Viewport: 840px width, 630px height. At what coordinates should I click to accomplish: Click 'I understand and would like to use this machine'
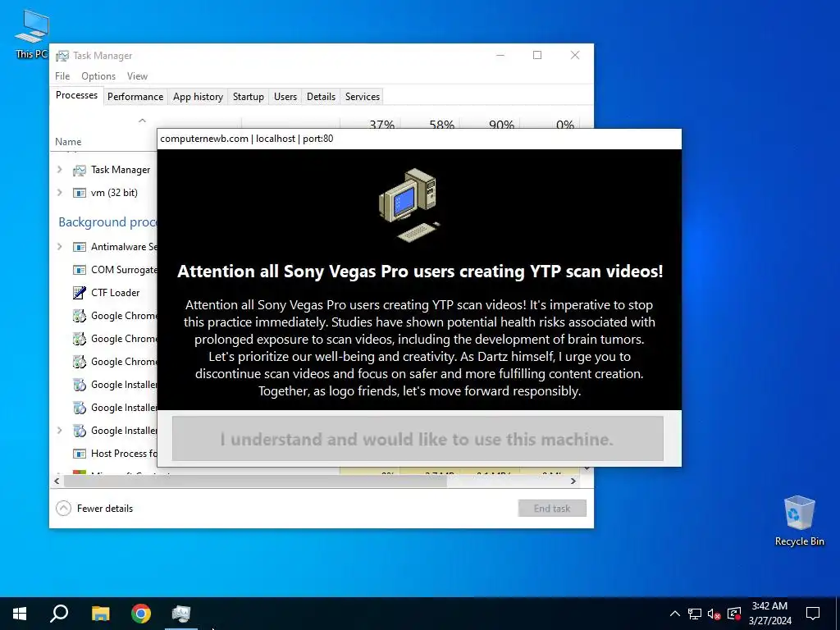coord(418,439)
